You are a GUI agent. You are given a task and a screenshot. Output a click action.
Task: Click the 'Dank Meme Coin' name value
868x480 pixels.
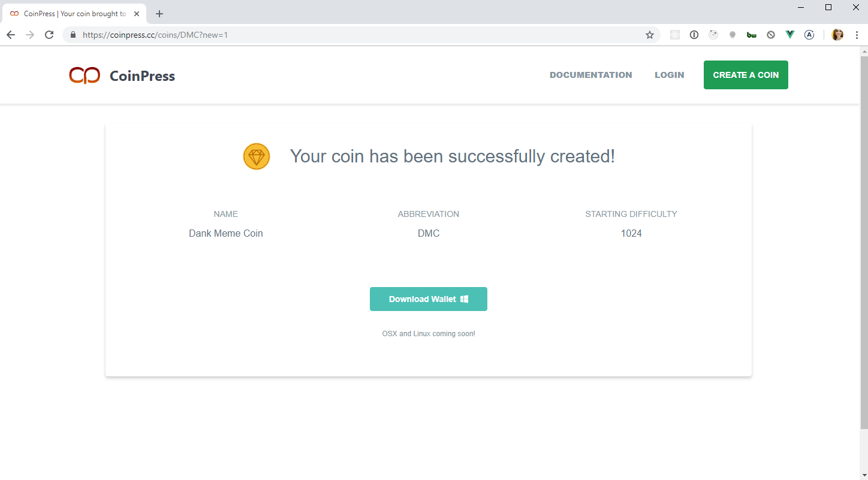(x=226, y=233)
